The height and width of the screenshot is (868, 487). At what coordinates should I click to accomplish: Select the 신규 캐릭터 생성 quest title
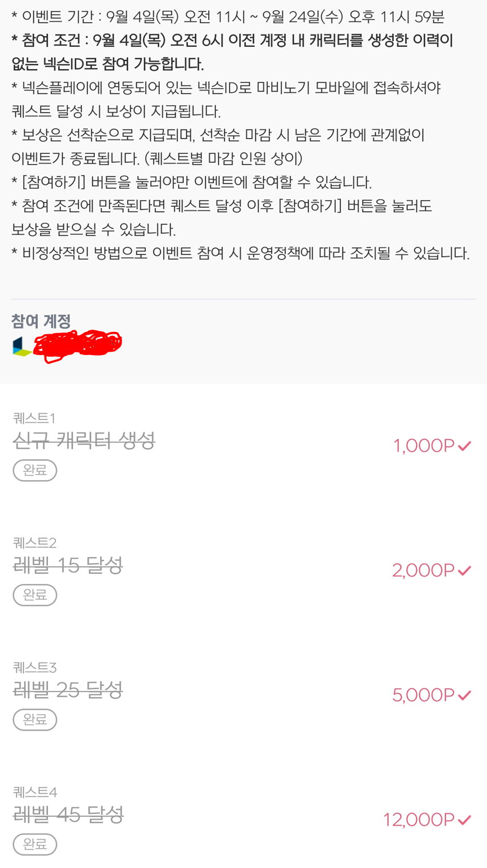click(x=84, y=441)
